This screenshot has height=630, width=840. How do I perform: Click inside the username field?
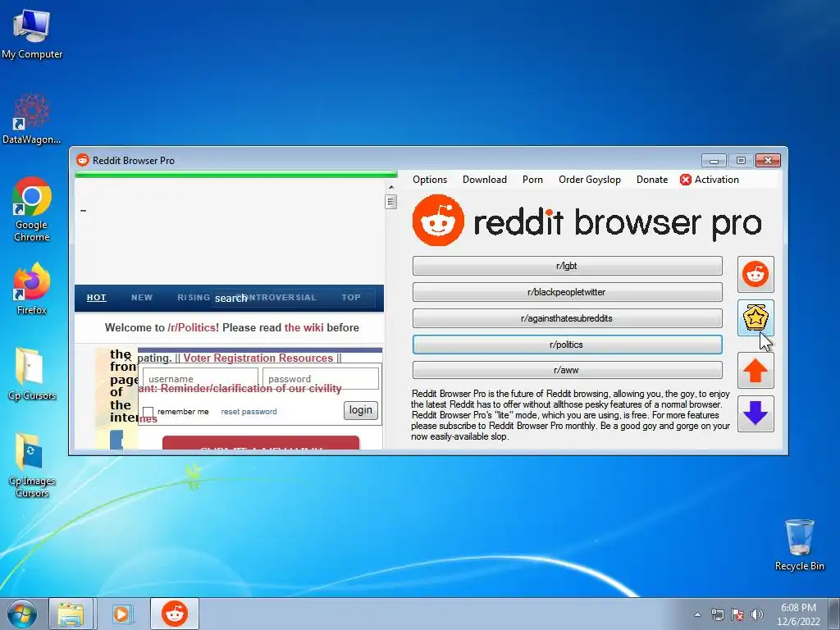tap(200, 379)
